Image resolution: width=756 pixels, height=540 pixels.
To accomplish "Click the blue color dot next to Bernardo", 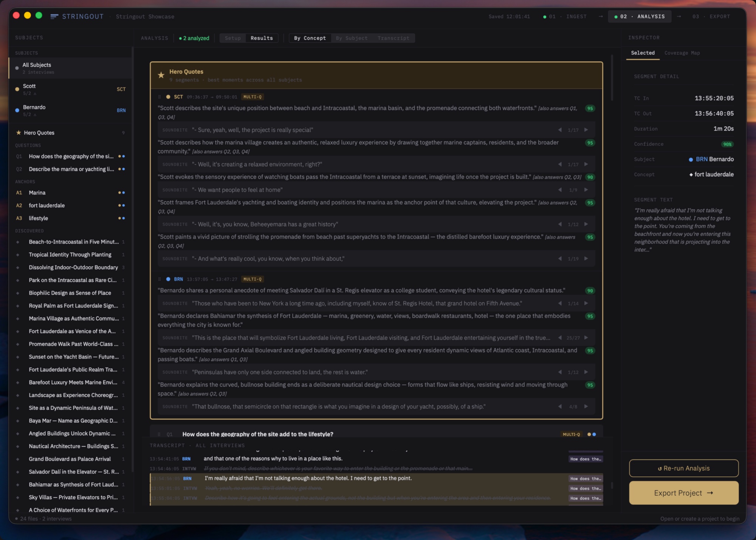I will click(17, 110).
